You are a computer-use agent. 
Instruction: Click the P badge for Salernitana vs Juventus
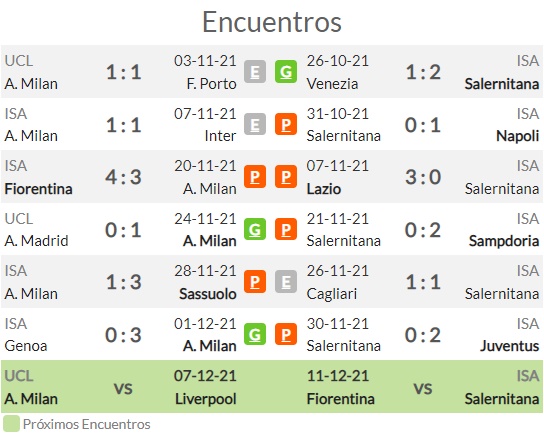(x=286, y=334)
